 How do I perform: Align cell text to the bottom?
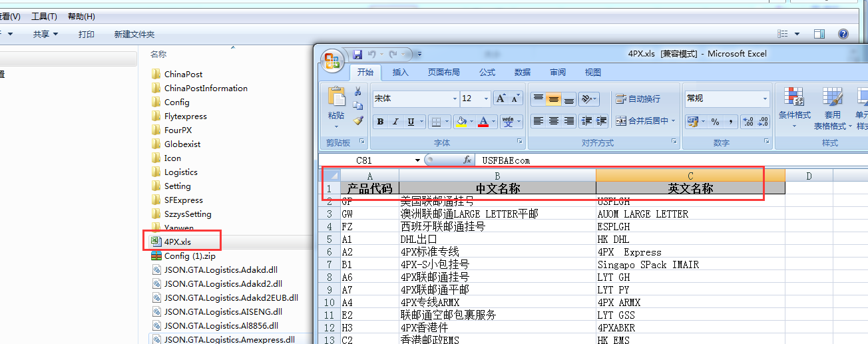pos(569,98)
